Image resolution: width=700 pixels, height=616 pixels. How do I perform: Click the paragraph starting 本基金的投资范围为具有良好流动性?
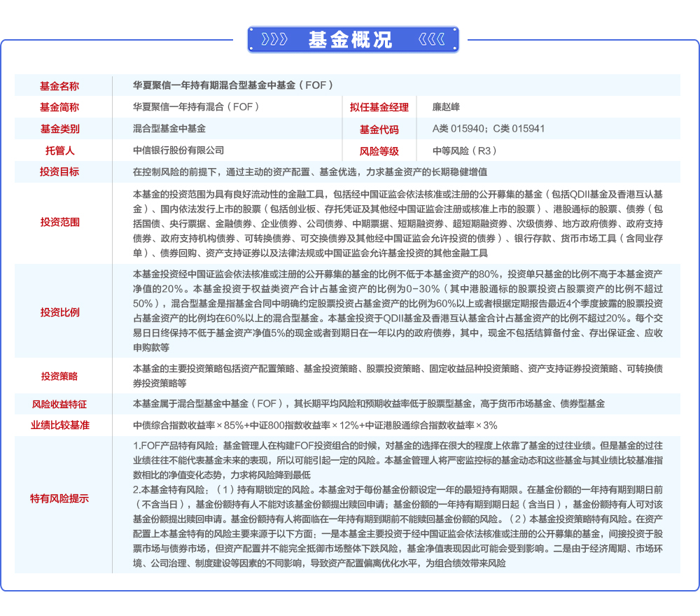click(398, 223)
